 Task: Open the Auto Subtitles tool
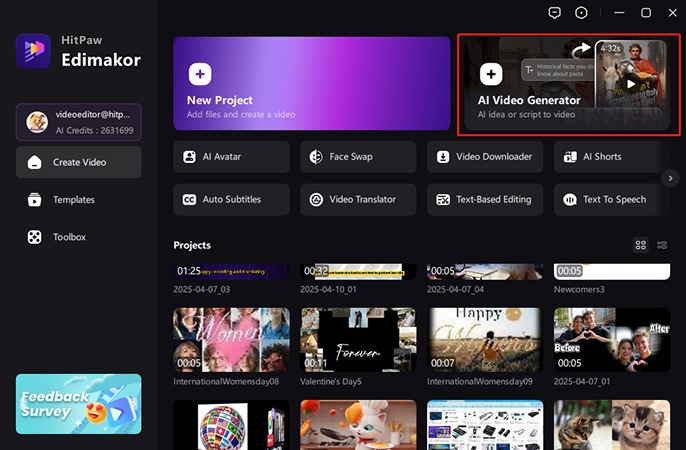(231, 200)
